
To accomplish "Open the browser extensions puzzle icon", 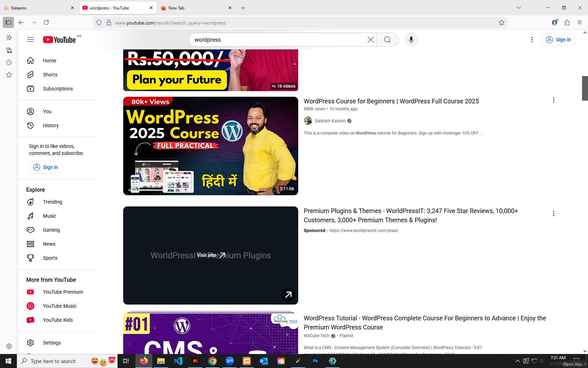I will [567, 22].
